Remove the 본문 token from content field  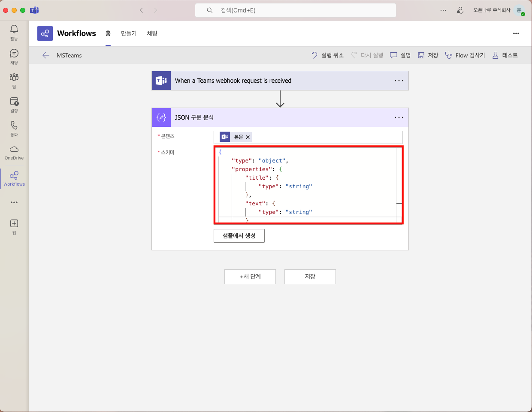pos(248,137)
